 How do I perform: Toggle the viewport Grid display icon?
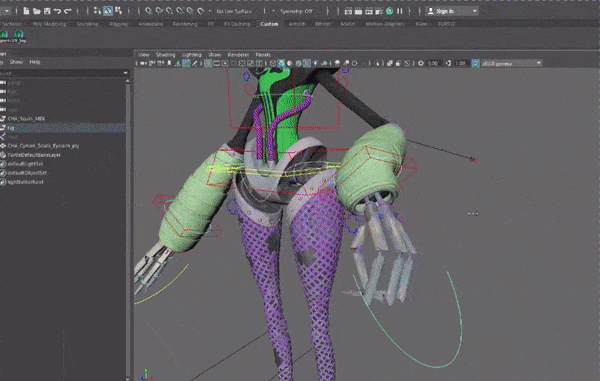tap(208, 64)
